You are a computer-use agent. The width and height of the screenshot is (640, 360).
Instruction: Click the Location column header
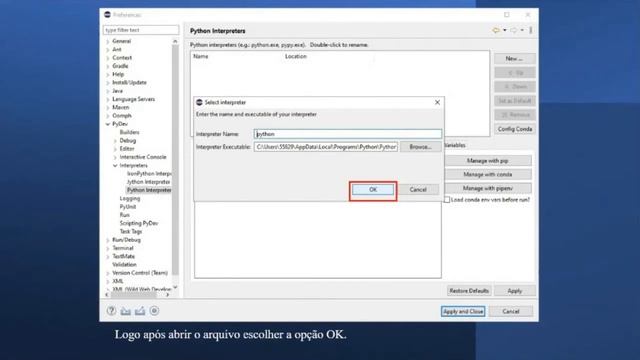click(296, 56)
